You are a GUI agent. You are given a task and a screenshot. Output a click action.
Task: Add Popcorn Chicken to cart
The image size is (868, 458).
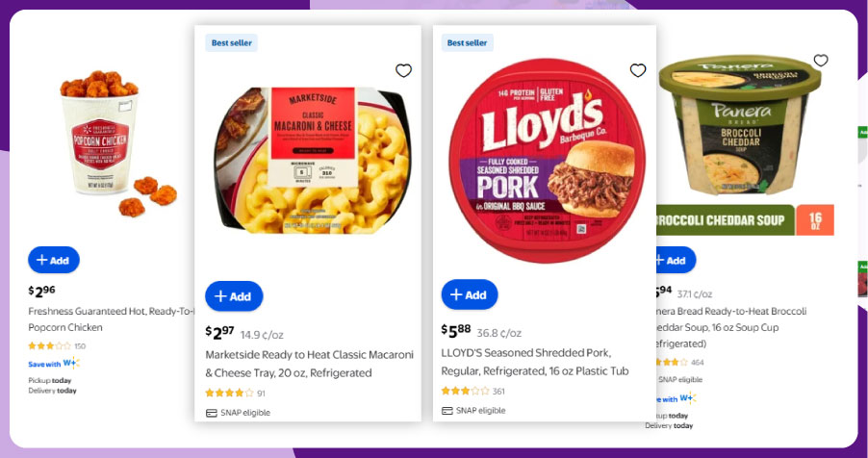(54, 260)
